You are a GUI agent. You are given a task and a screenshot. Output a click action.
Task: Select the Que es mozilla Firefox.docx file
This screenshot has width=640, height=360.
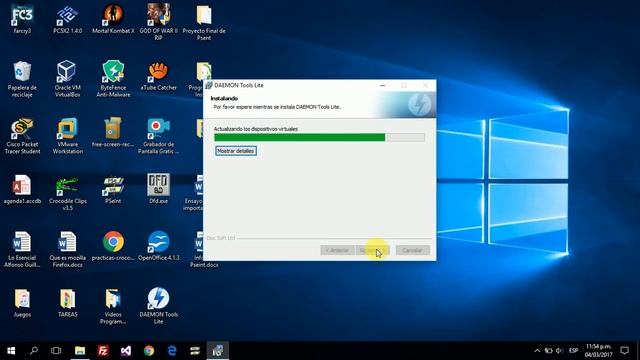(x=67, y=249)
